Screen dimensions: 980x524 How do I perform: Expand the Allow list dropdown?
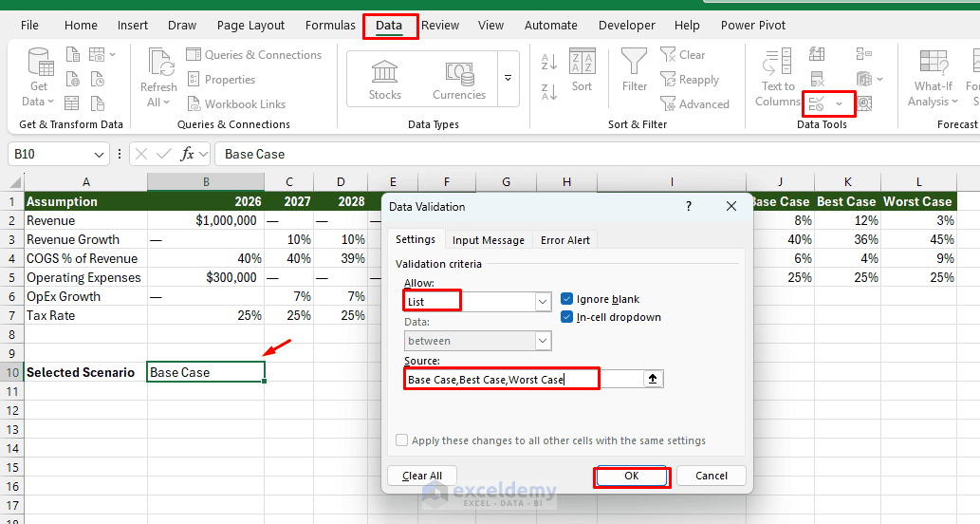(543, 301)
